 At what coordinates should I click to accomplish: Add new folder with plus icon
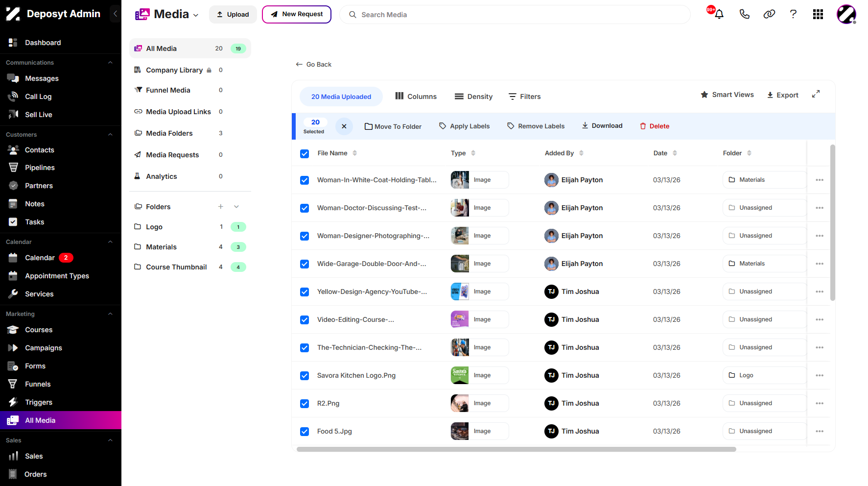coord(221,207)
